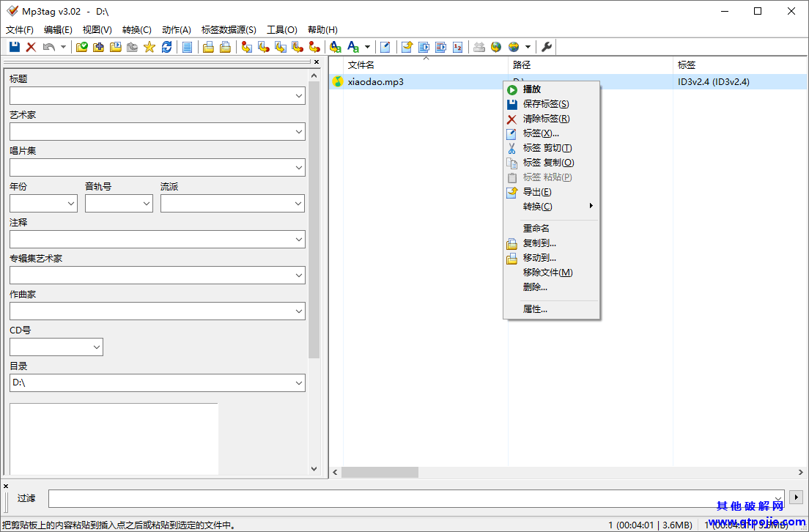Choose 标签 剪切(T) in the context menu
Screen dimensions: 809x532
(551, 148)
